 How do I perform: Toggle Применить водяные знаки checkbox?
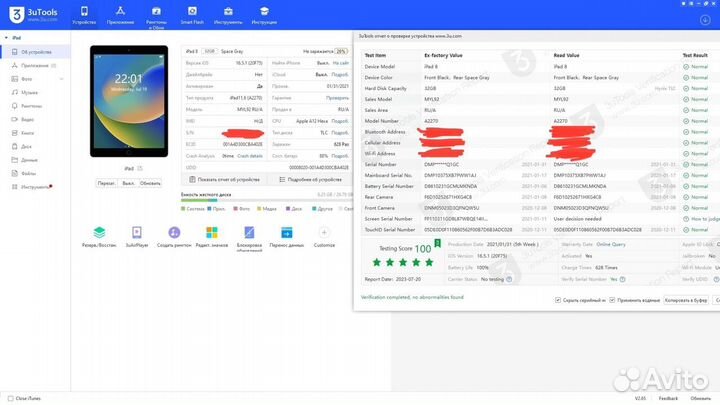pyautogui.click(x=612, y=300)
